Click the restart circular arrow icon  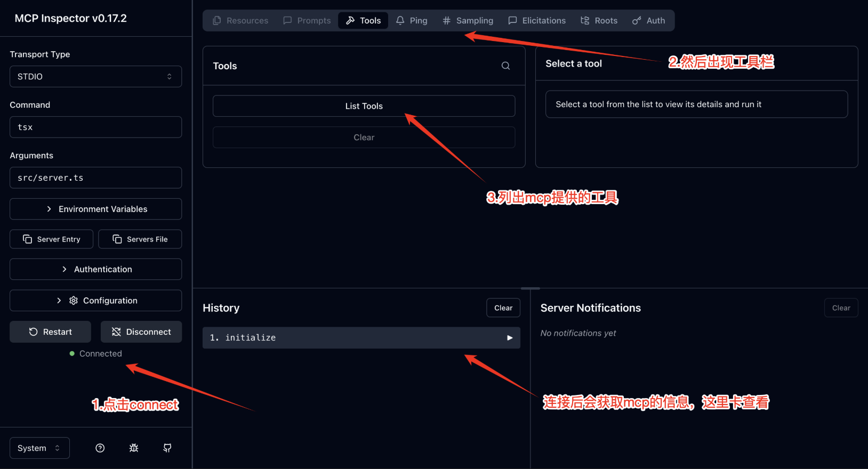click(33, 332)
